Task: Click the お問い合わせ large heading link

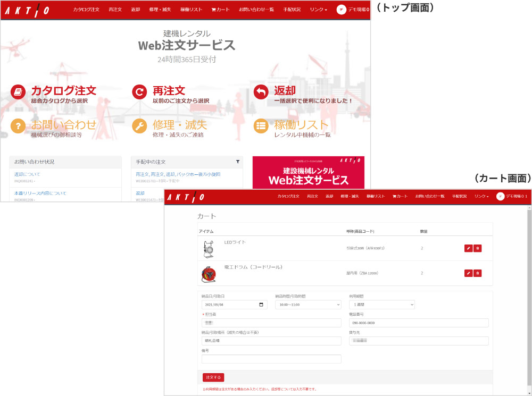Action: point(64,125)
